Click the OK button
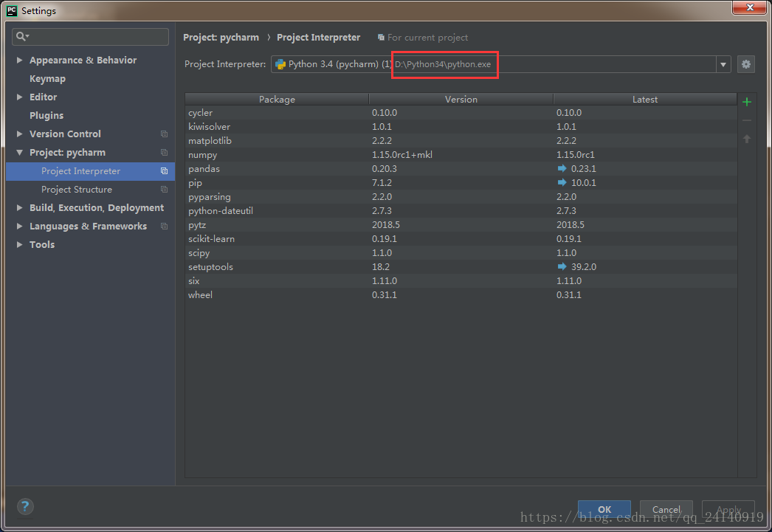This screenshot has width=772, height=532. click(x=604, y=509)
